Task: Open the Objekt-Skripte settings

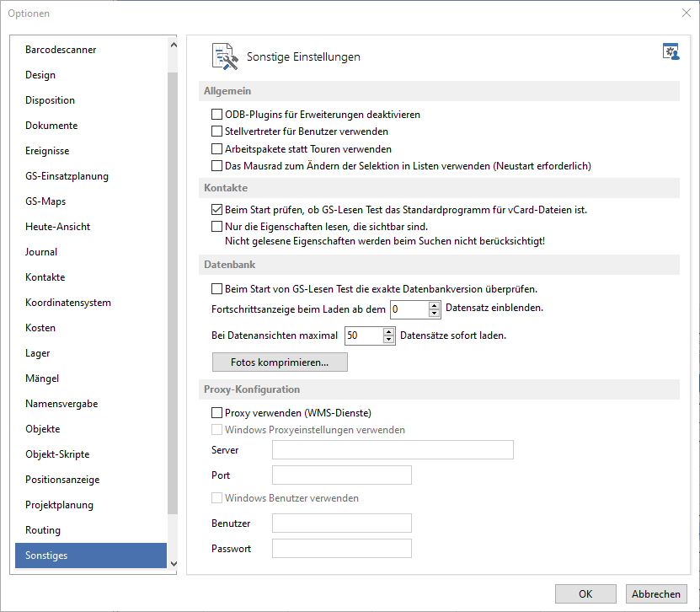Action: point(91,454)
